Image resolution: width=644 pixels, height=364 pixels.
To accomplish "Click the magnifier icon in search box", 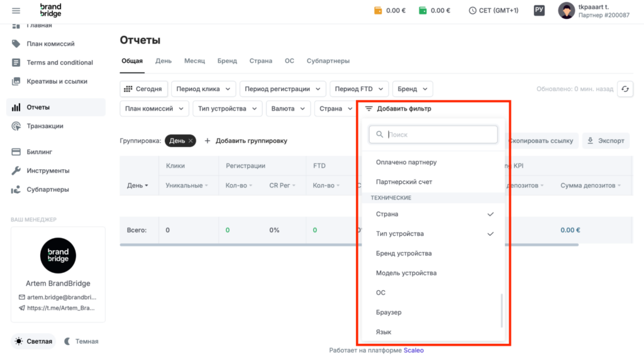I will pos(379,135).
